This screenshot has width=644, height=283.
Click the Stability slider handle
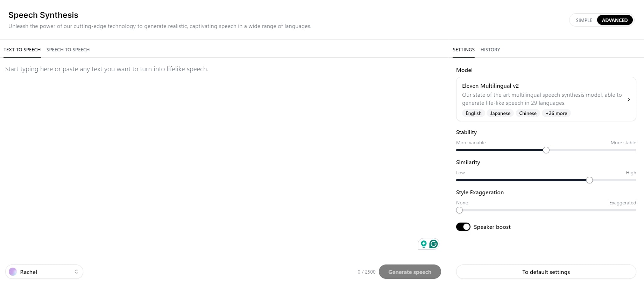click(546, 150)
